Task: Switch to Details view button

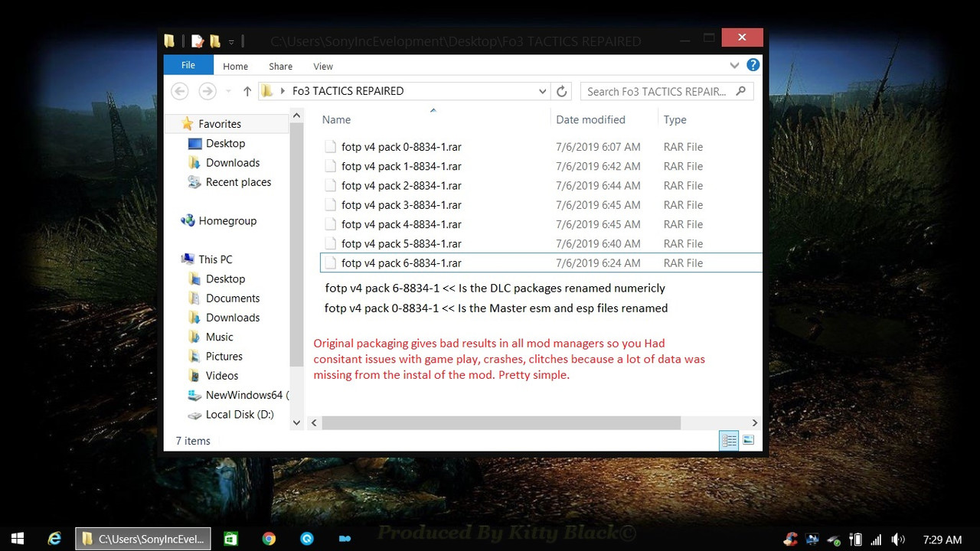Action: pos(729,440)
